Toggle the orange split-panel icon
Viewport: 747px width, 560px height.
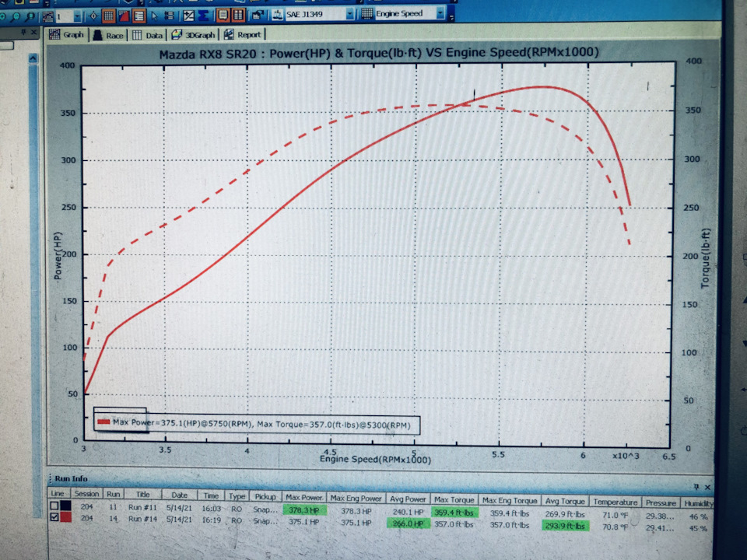[238, 16]
